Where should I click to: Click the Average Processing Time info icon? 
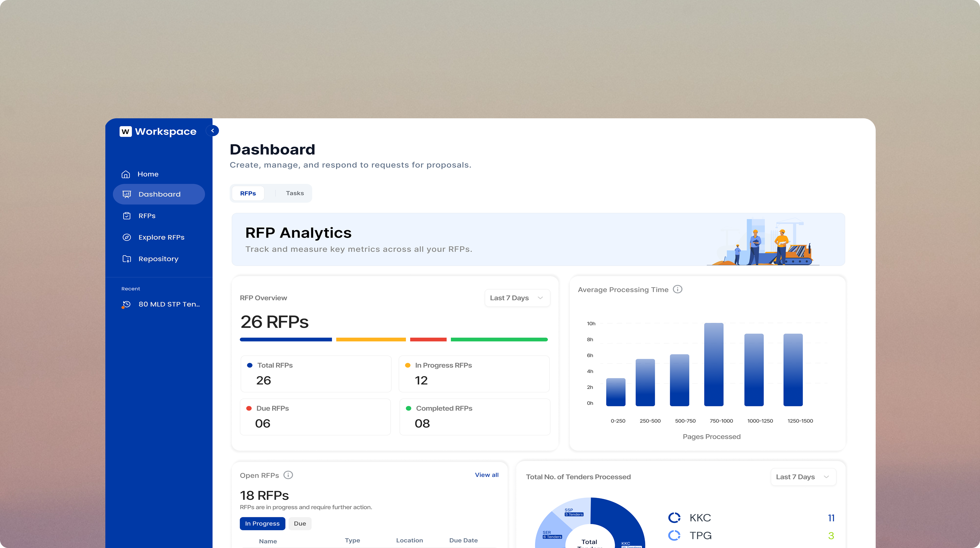pyautogui.click(x=677, y=289)
